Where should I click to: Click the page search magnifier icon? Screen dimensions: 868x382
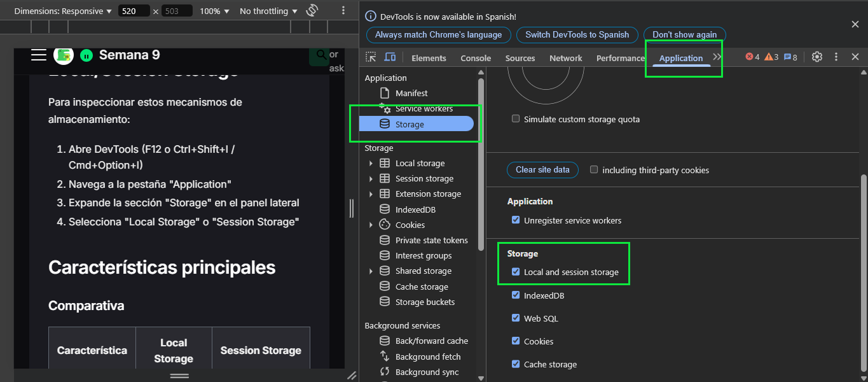322,55
